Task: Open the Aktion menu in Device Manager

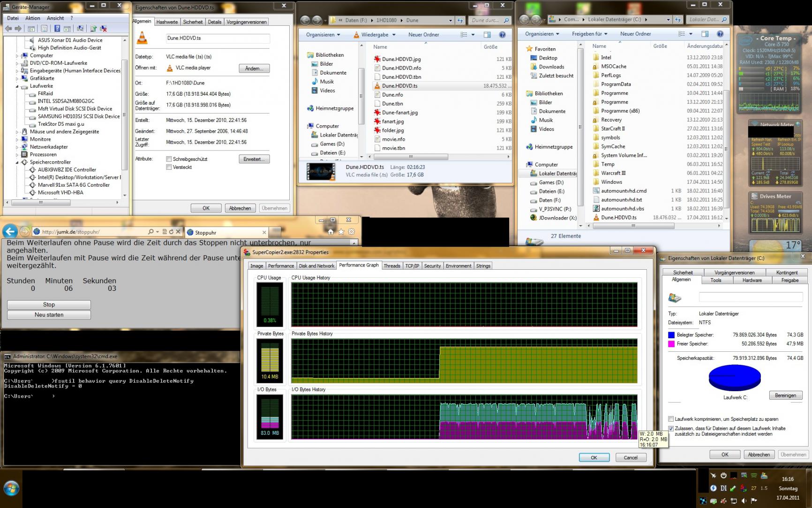Action: click(33, 18)
